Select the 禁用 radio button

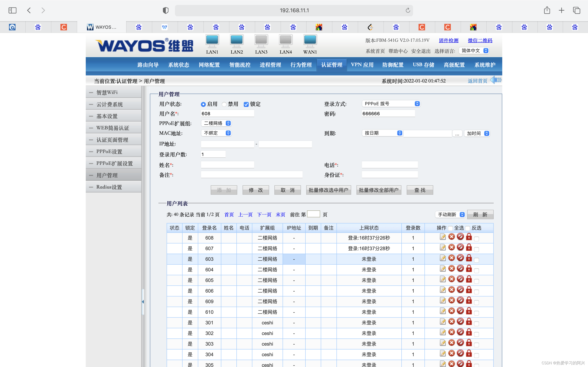coord(224,104)
